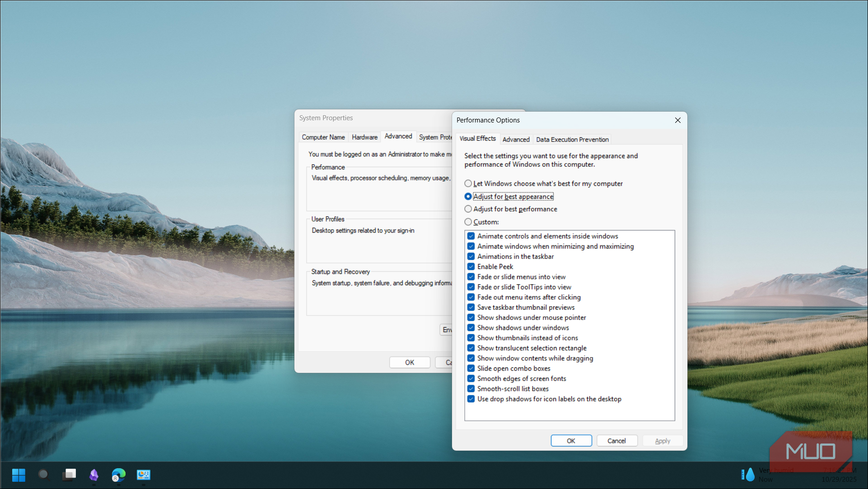Switch to Computer Name tab in System Properties

[x=323, y=137]
